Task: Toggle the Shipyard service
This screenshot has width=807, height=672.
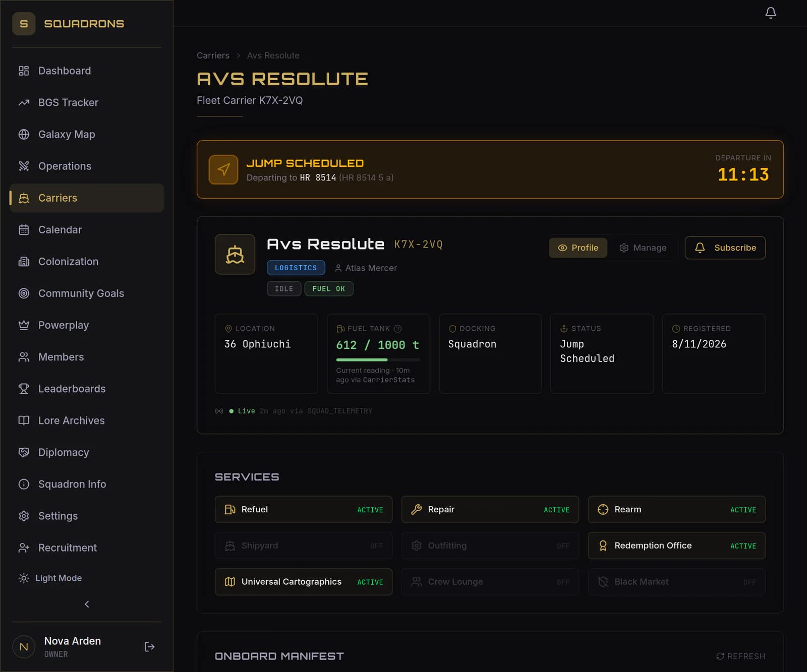Action: [x=304, y=545]
